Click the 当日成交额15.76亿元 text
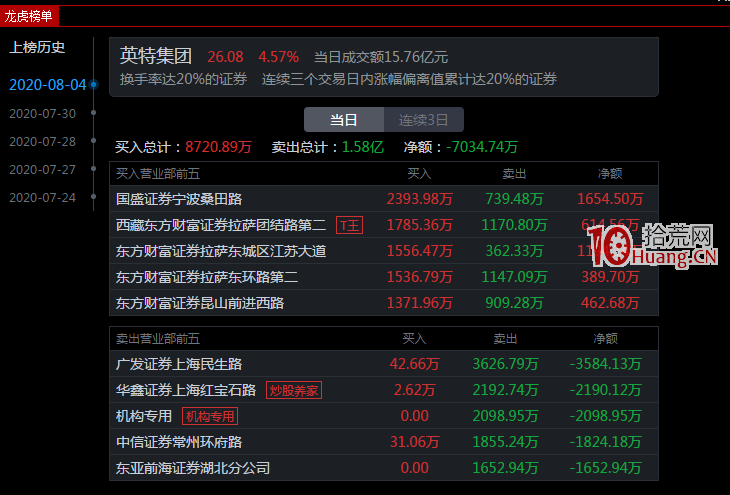This screenshot has height=495, width=730. (381, 57)
